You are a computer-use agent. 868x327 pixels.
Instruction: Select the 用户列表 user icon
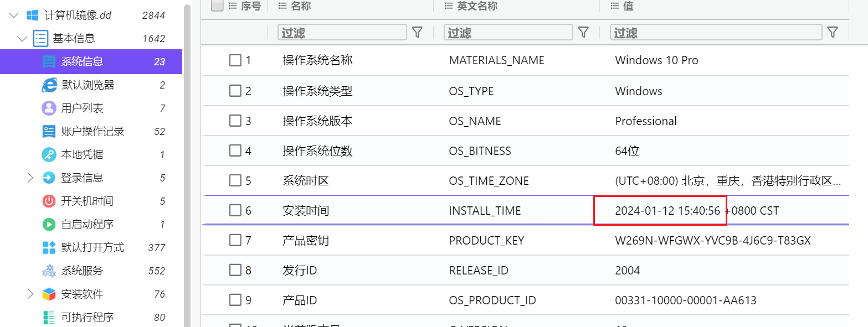49,108
